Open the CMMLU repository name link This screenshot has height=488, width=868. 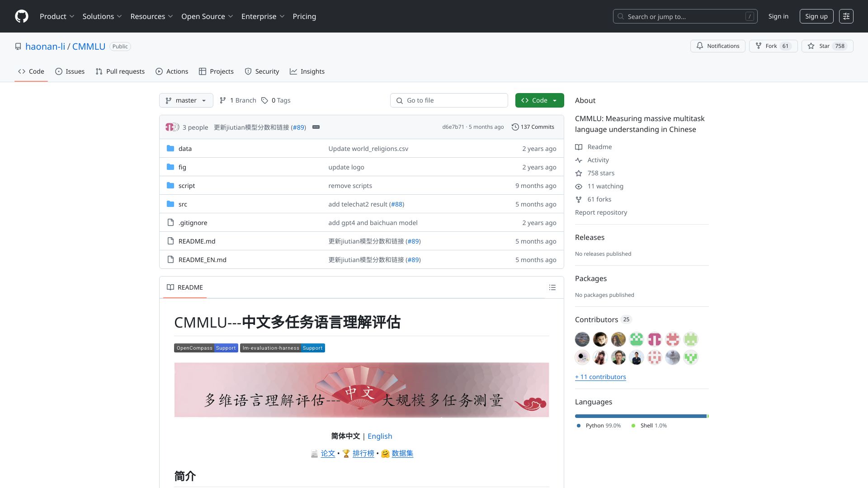pyautogui.click(x=89, y=47)
